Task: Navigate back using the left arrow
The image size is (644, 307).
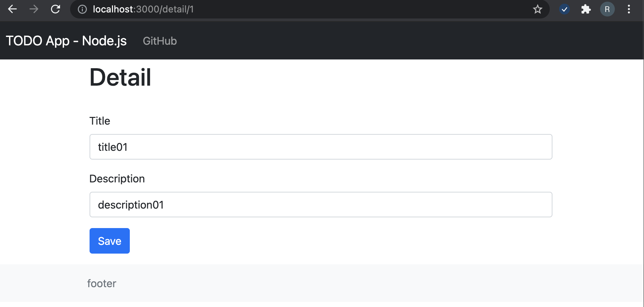Action: tap(12, 9)
